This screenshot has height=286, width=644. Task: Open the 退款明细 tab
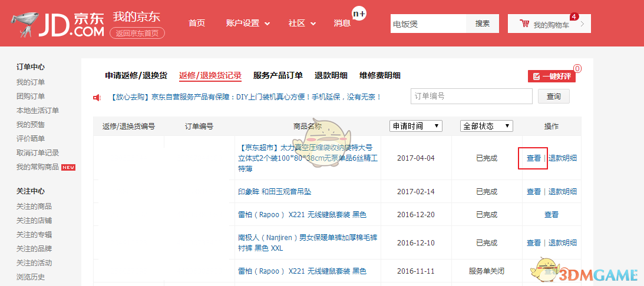[331, 75]
